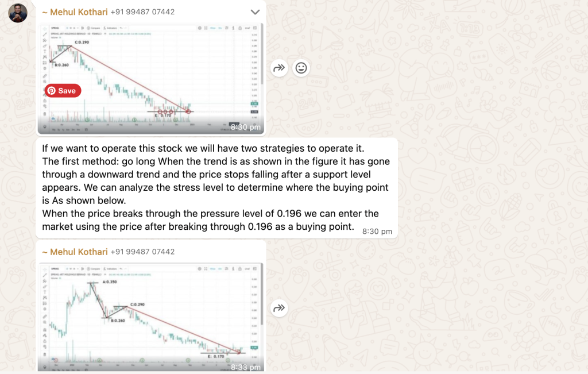The height and width of the screenshot is (374, 588).
Task: Click the 8:30 pm timestamp on the text message
Action: (377, 232)
